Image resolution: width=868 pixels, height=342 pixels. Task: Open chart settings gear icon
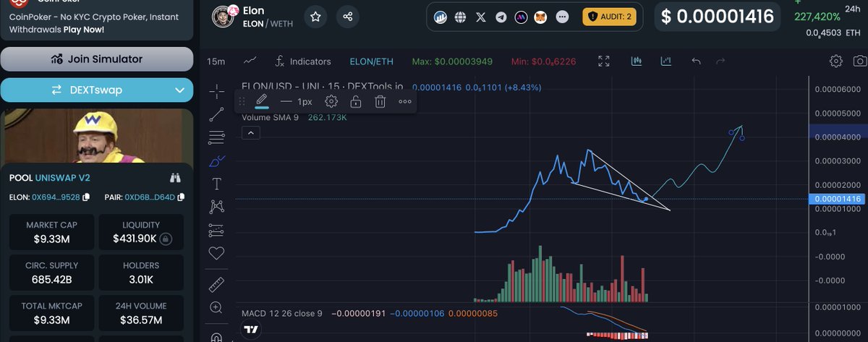835,61
